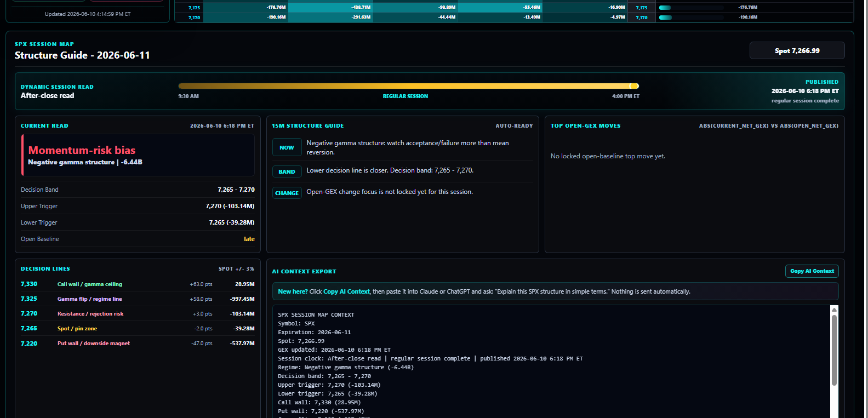The width and height of the screenshot is (868, 418).
Task: Open the Copy AI Context link in hint
Action: click(x=346, y=291)
